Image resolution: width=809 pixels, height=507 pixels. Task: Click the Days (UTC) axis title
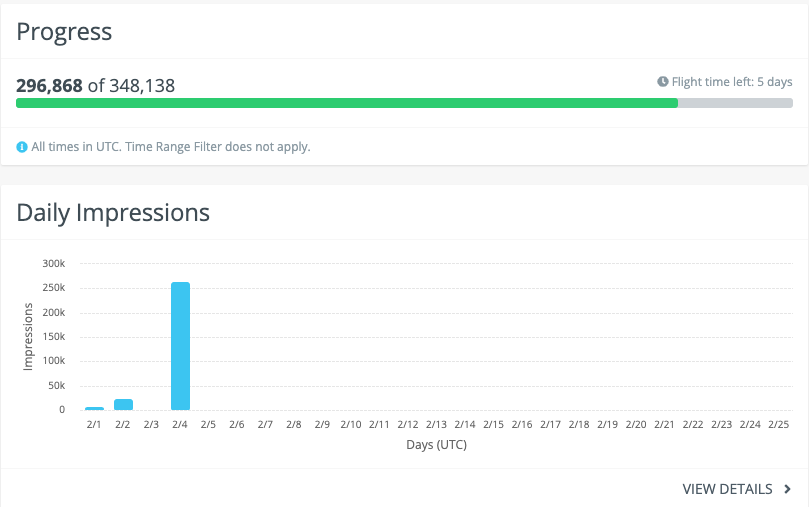tap(436, 445)
